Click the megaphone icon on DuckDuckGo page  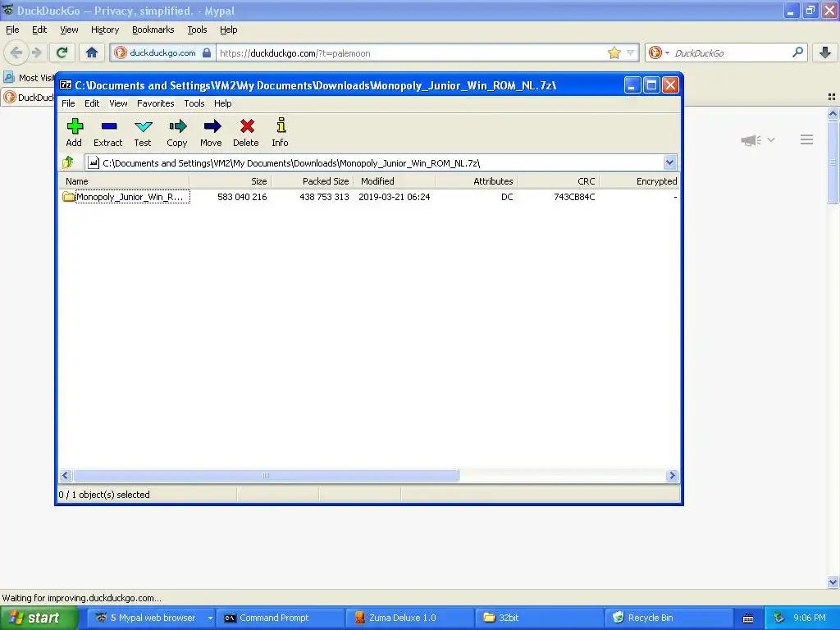(x=751, y=140)
